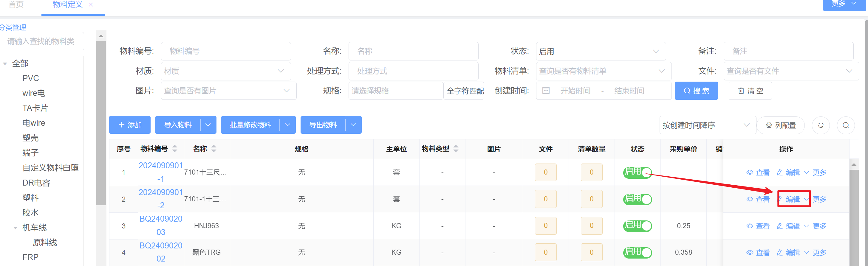Click material category search box
This screenshot has height=266, width=868.
41,41
